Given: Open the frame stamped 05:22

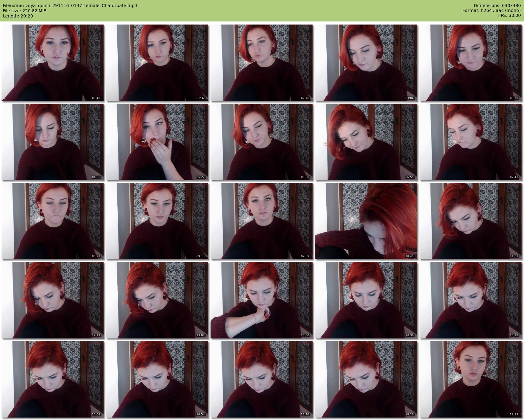Looking at the screenshot, I should [157, 142].
